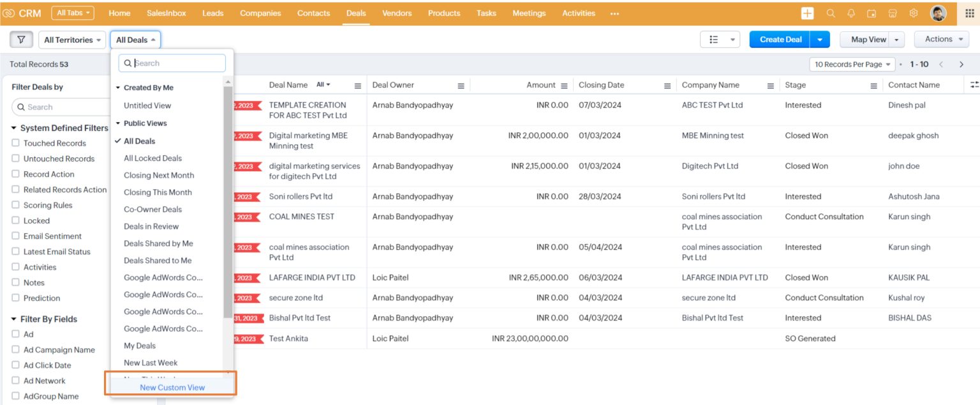This screenshot has height=405, width=980.
Task: Open the apps grid icon
Action: click(970, 13)
